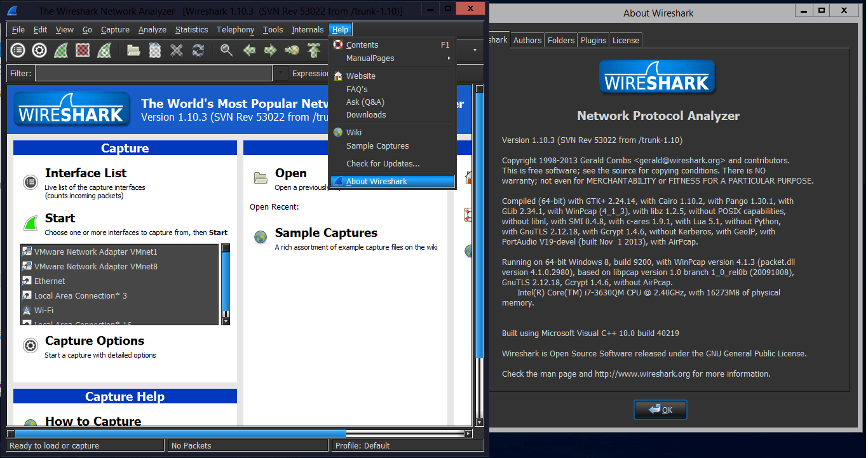Click the Interface List heading link
868x458 pixels.
pos(86,173)
